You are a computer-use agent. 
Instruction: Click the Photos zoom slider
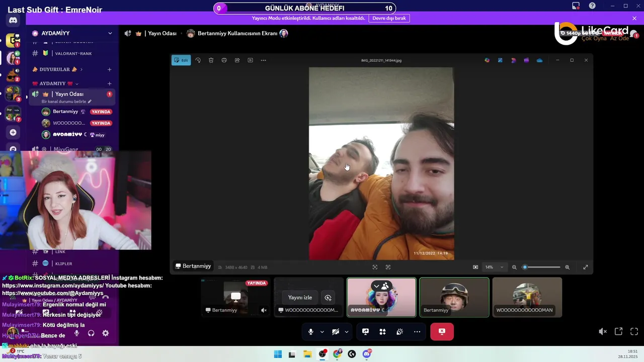(541, 267)
